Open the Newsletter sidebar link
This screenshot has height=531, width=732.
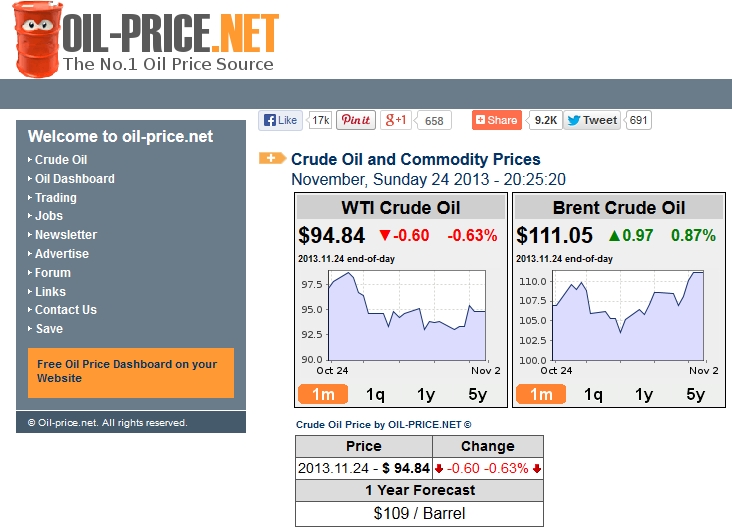pyautogui.click(x=66, y=235)
